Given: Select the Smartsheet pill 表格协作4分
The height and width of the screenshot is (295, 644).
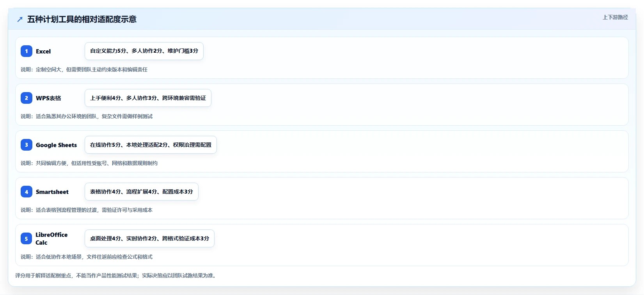Looking at the screenshot, I should pos(142,192).
